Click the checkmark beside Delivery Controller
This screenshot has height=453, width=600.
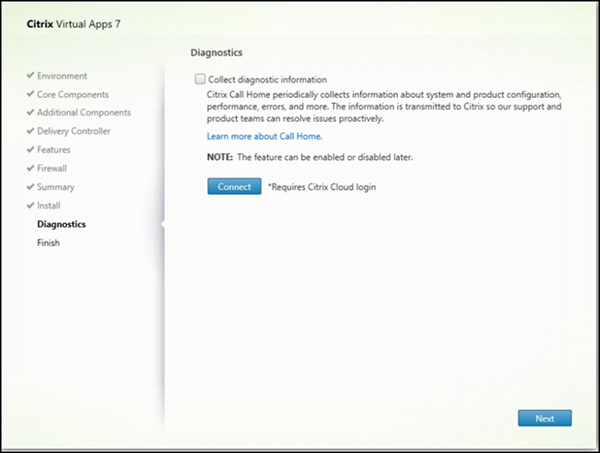29,131
